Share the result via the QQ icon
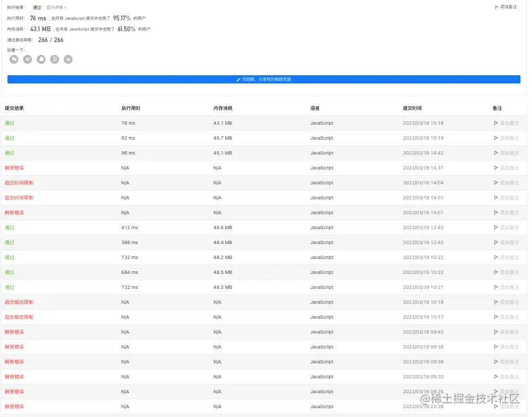Screen dimensions: 532x417 41,60
